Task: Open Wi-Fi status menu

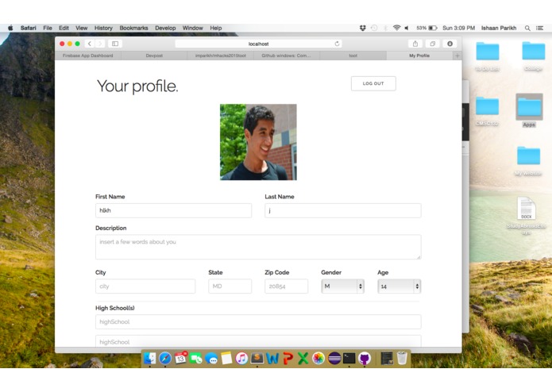Action: (x=397, y=28)
